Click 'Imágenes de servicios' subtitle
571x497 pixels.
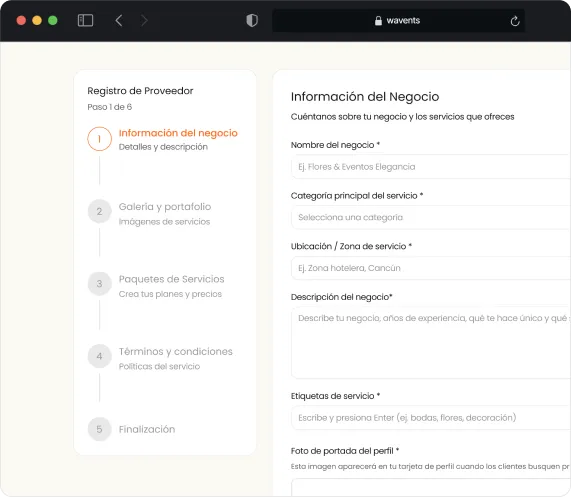coord(164,222)
